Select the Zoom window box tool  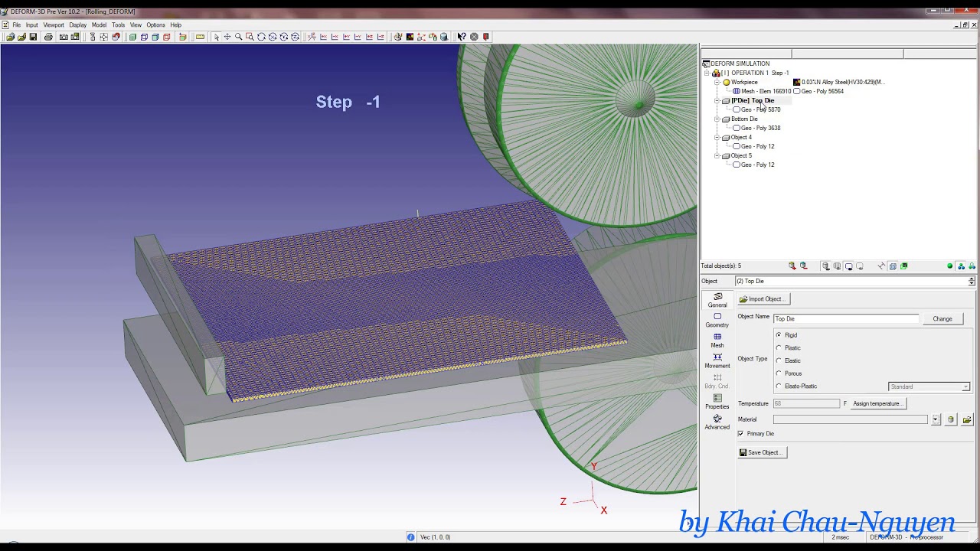[x=250, y=37]
